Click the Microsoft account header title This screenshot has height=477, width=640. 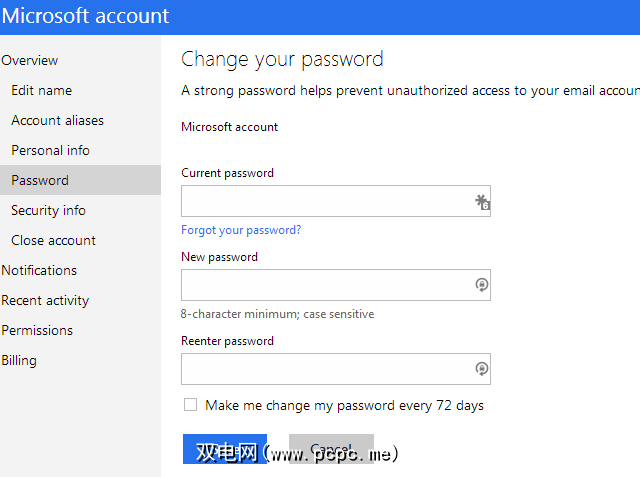pos(85,16)
